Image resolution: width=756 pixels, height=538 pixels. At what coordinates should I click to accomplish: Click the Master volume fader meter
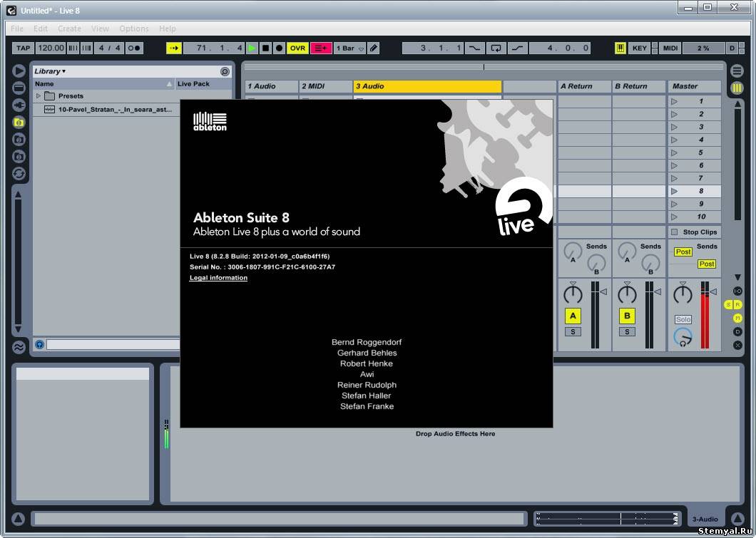click(x=705, y=315)
